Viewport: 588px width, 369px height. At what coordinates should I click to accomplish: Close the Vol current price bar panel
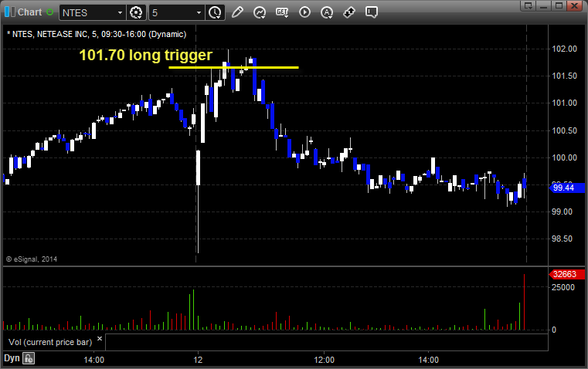(100, 339)
